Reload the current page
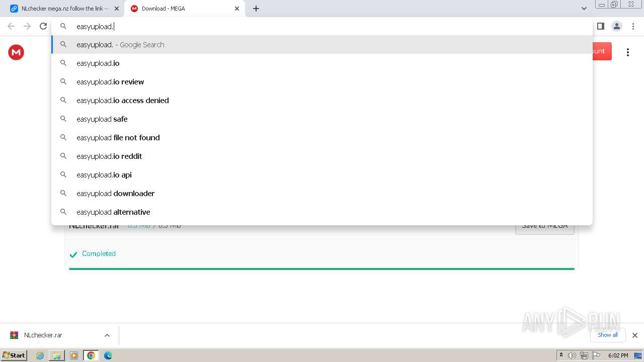This screenshot has height=362, width=644. (43, 26)
